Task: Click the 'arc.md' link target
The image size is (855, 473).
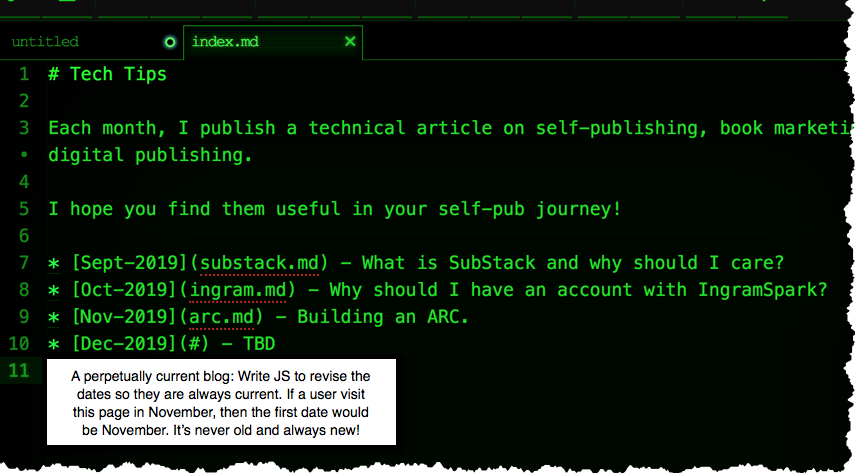Action: [221, 317]
